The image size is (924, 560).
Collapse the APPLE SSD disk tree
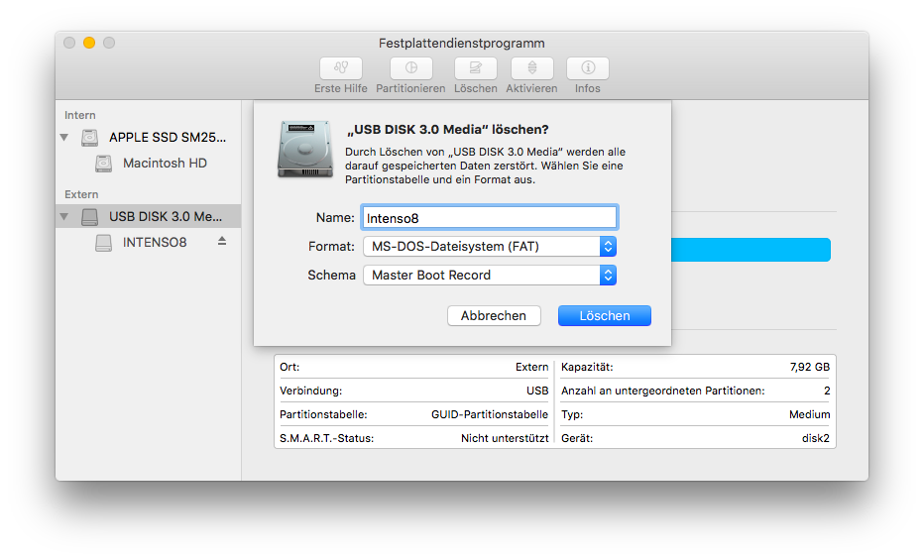click(x=64, y=138)
